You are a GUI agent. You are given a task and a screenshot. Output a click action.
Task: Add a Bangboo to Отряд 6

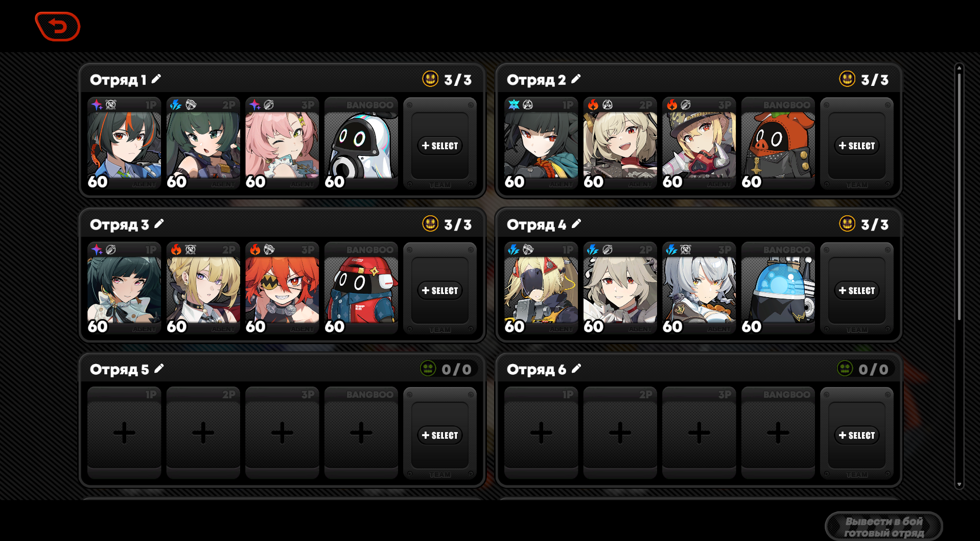click(x=778, y=433)
